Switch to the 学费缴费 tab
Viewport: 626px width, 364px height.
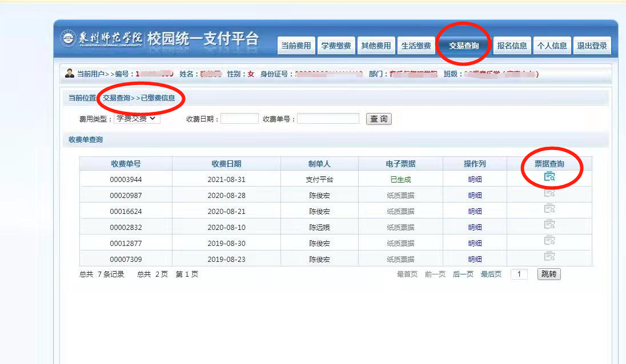tap(336, 46)
